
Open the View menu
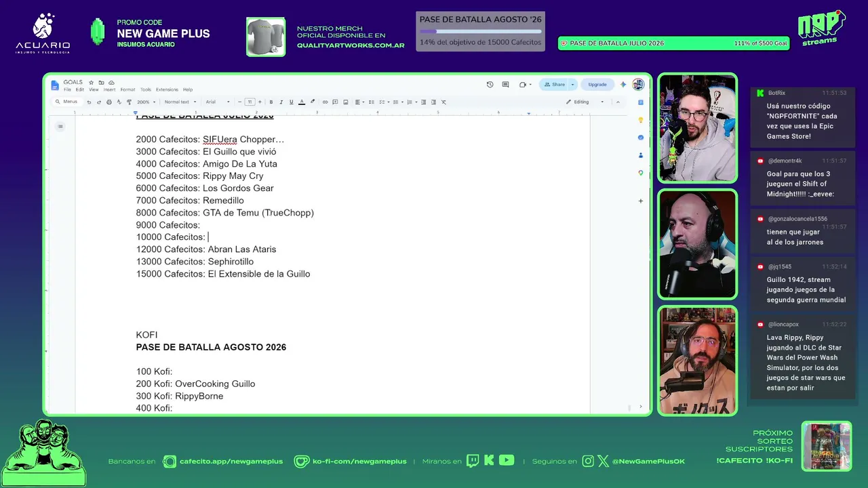(x=94, y=89)
